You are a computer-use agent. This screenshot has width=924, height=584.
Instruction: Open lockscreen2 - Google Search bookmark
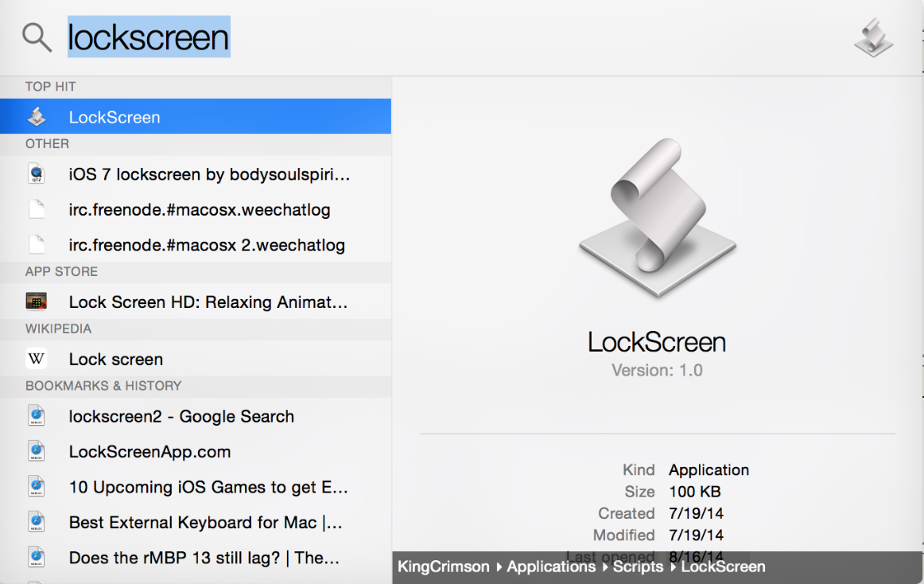(196, 416)
